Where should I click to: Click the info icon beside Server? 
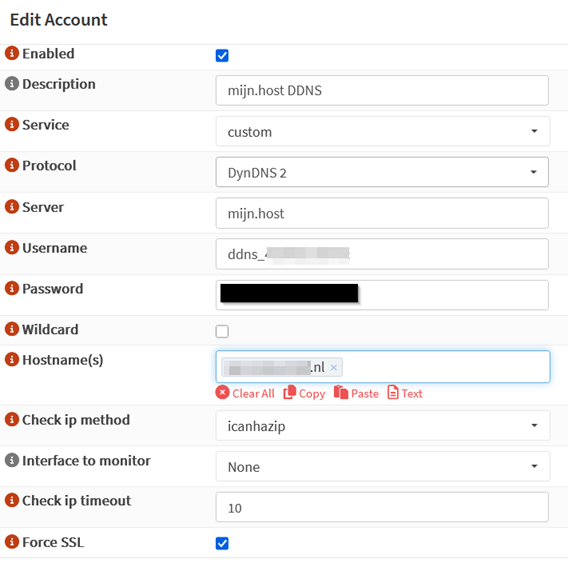[x=12, y=207]
